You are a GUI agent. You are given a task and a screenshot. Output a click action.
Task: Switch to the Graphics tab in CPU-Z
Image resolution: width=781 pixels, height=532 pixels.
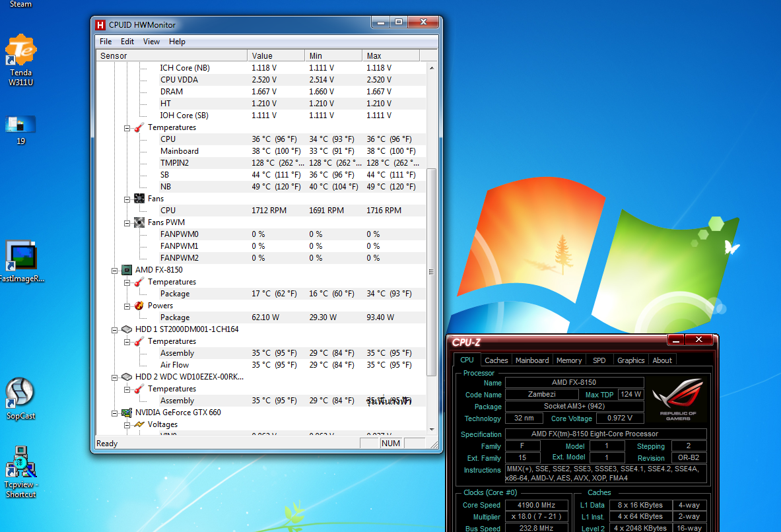coord(630,360)
